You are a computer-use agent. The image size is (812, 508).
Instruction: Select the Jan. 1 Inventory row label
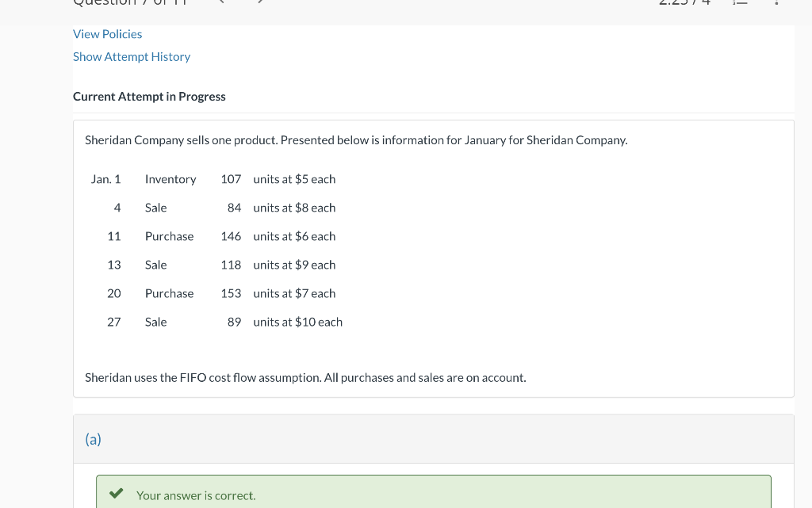pos(170,179)
